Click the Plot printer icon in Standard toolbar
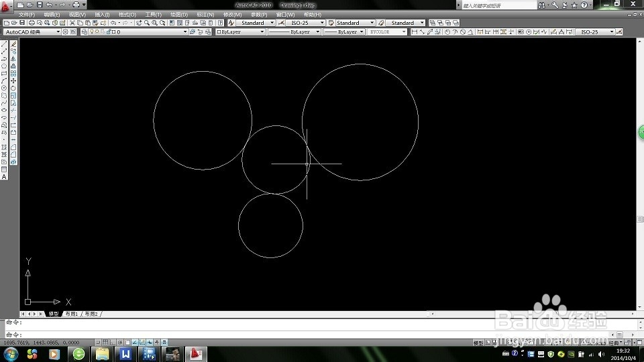 [x=32, y=23]
